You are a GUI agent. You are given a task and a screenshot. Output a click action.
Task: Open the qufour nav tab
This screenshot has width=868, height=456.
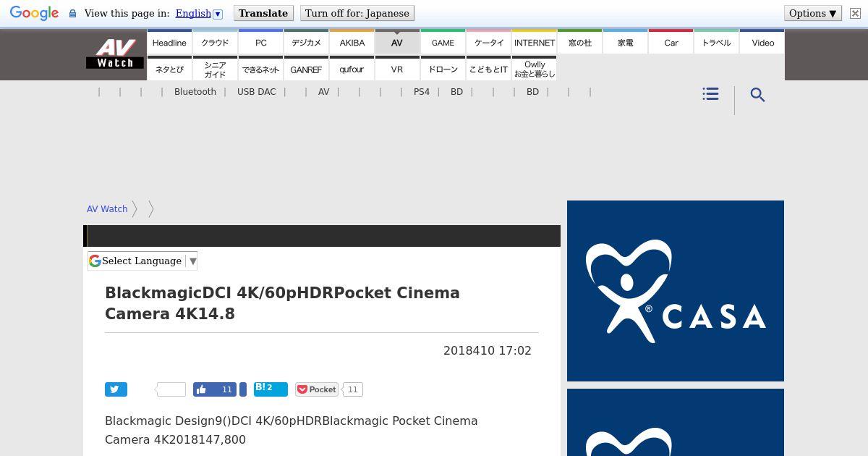352,69
